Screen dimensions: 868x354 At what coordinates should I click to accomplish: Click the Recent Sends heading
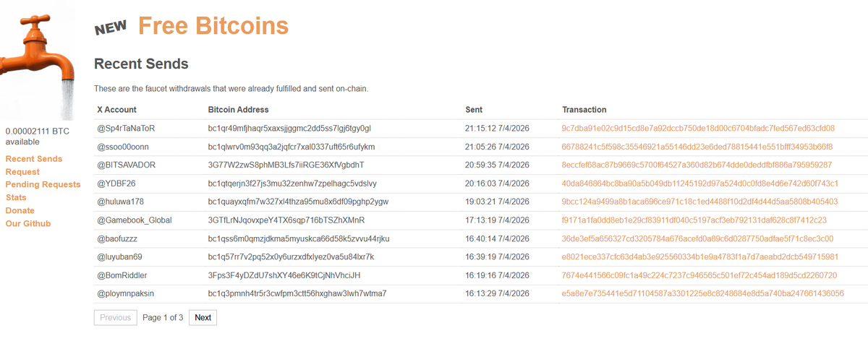click(141, 64)
